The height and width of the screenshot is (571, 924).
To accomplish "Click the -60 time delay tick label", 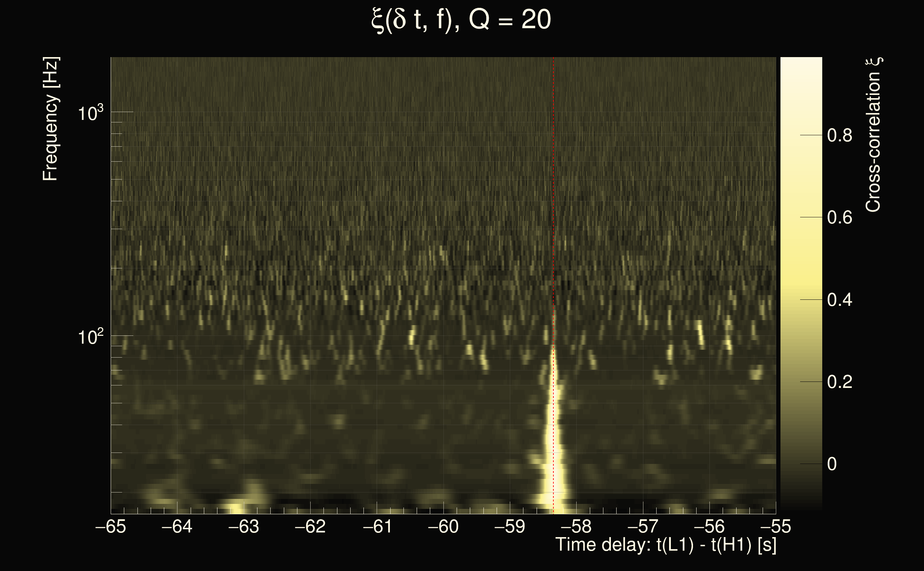I will point(443,526).
